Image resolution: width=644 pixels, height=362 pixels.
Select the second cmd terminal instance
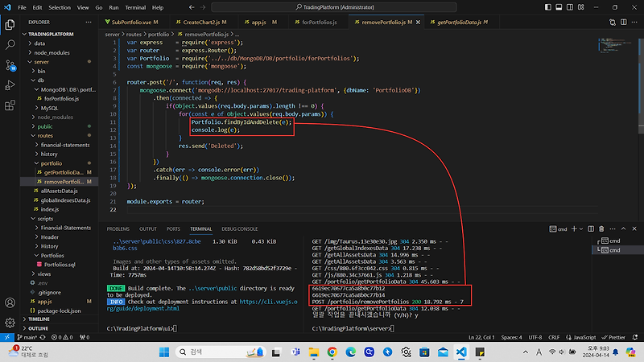617,250
